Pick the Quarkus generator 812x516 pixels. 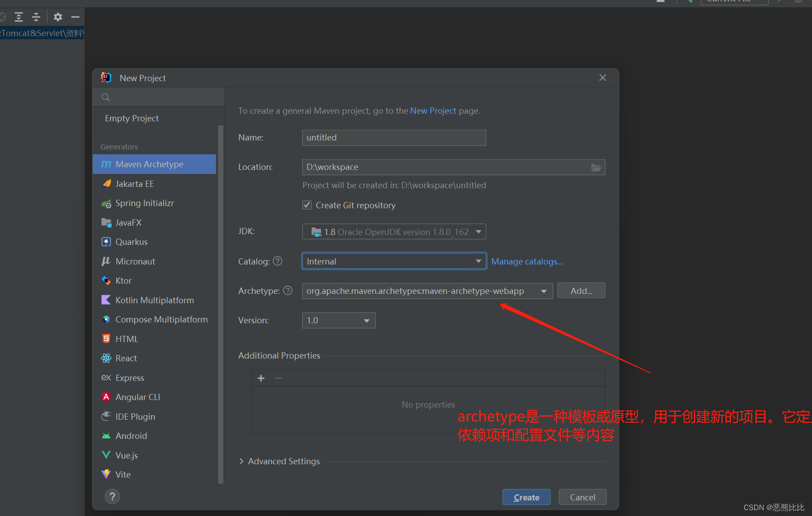tap(154, 242)
